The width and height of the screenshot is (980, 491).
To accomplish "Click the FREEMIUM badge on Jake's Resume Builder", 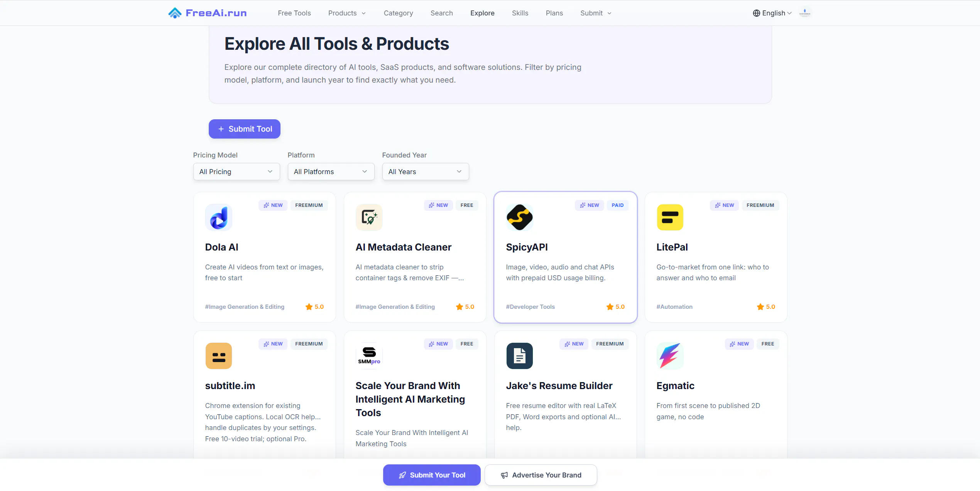I will (x=610, y=344).
